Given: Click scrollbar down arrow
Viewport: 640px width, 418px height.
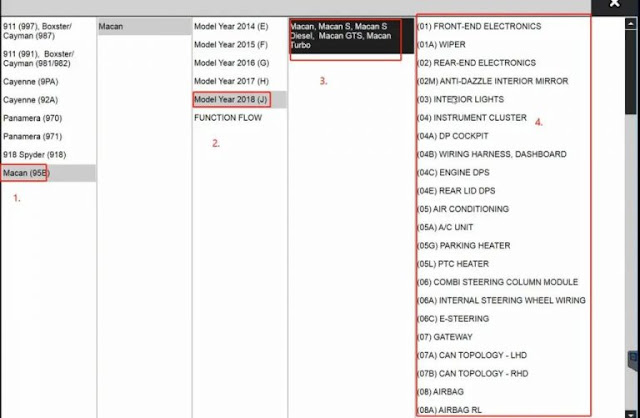Looking at the screenshot, I should coord(630,414).
